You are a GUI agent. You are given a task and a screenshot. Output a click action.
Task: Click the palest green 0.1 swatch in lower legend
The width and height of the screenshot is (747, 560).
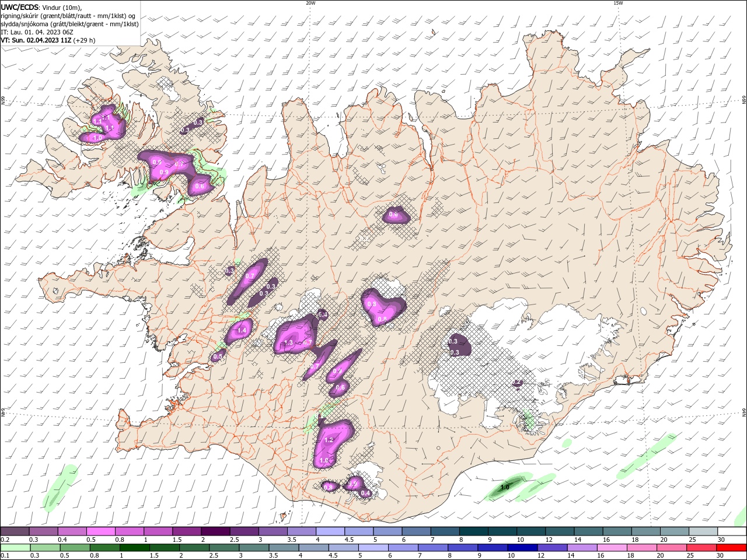click(15, 548)
